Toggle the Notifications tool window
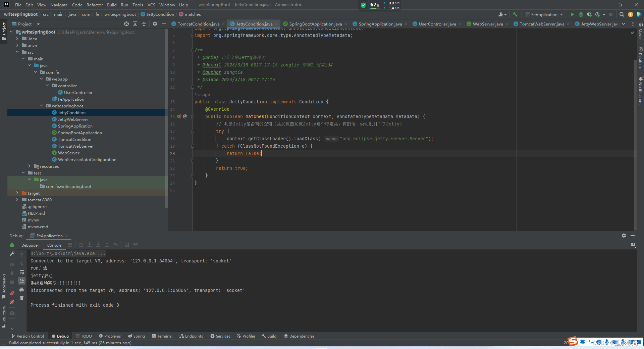The width and height of the screenshot is (644, 349). [640, 91]
